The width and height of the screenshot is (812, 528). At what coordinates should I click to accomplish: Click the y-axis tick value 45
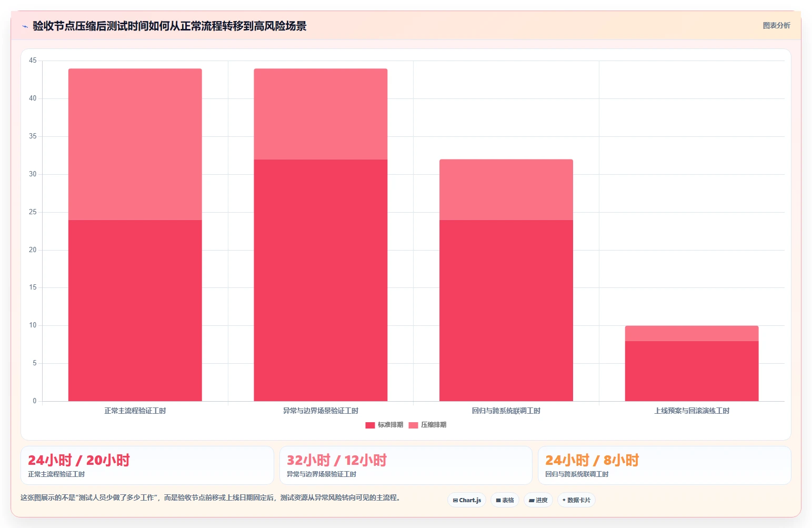33,61
